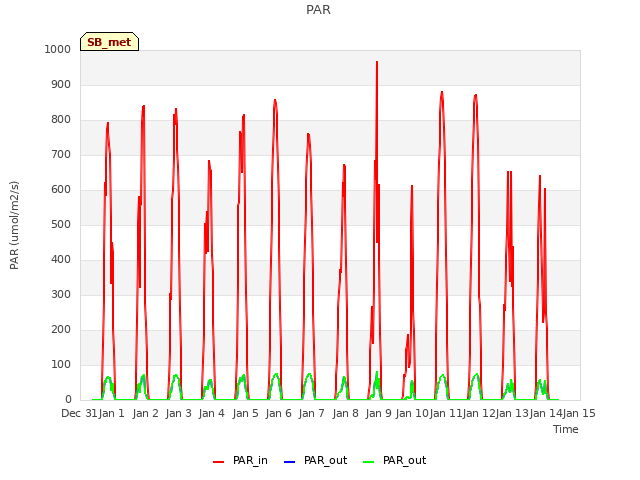Click the PAR chart title
The width and height of the screenshot is (640, 480).
click(318, 10)
